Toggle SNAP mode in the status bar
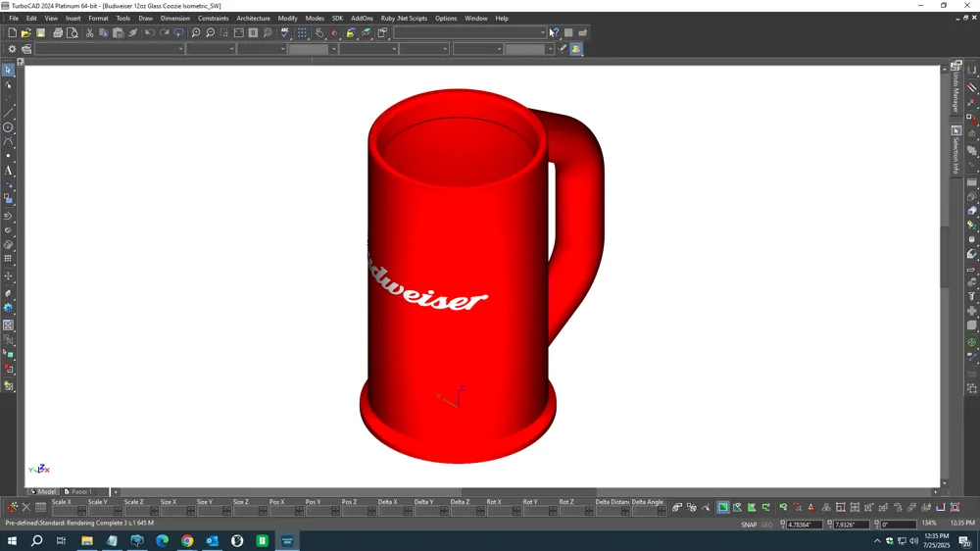Image resolution: width=980 pixels, height=551 pixels. pos(749,525)
